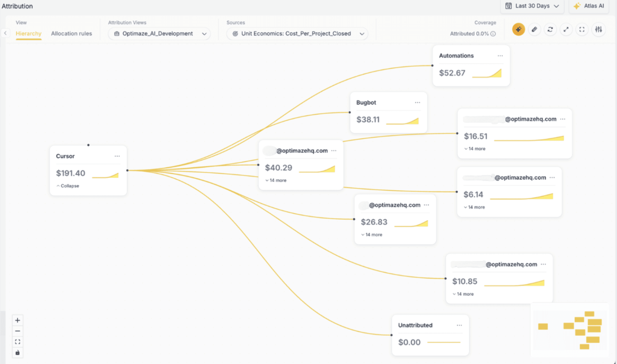Click the Bugbot card title
The width and height of the screenshot is (617, 364).
pyautogui.click(x=366, y=102)
